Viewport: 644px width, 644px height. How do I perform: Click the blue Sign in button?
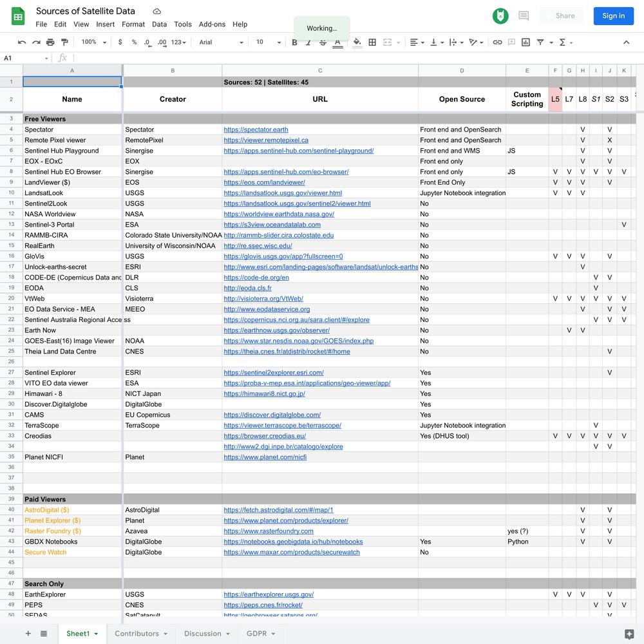[x=613, y=16]
